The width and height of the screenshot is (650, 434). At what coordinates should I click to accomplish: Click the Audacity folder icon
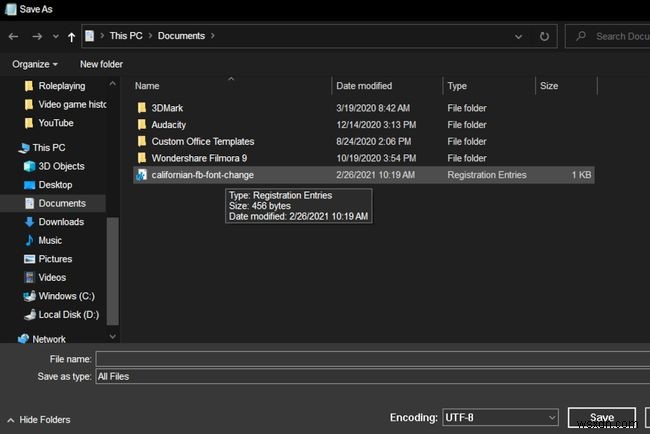(142, 125)
